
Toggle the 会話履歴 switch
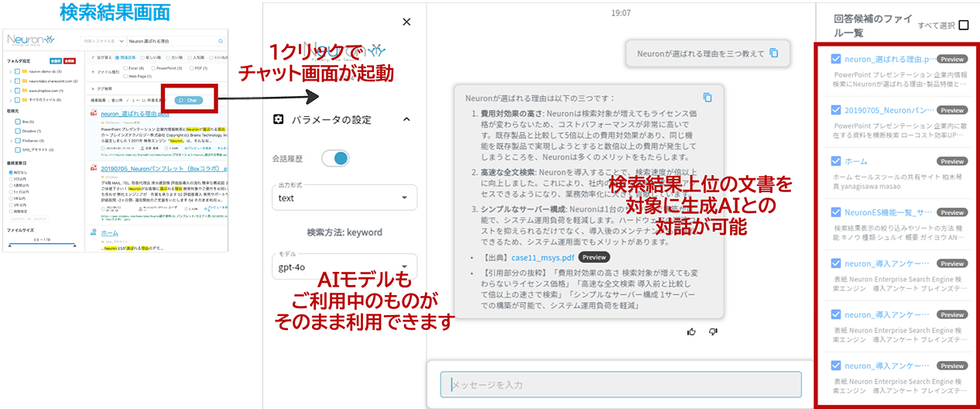334,158
